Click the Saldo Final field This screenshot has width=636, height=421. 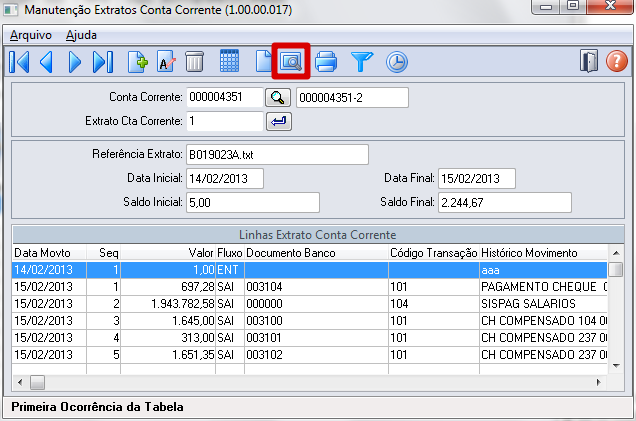pos(505,202)
